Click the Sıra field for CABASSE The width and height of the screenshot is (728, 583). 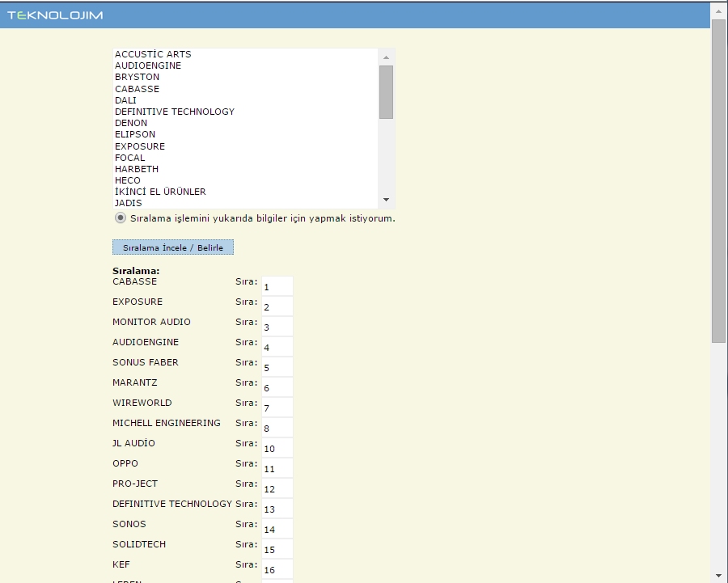coord(277,286)
